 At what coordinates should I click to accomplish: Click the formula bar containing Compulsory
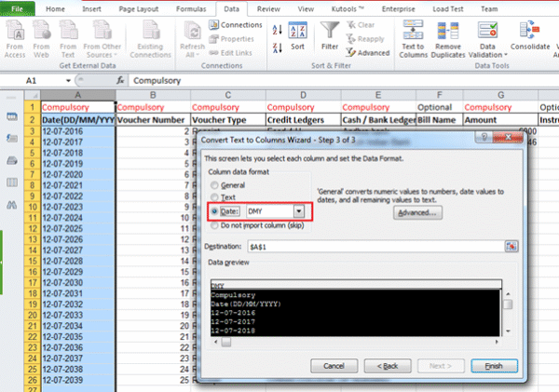pyautogui.click(x=344, y=80)
